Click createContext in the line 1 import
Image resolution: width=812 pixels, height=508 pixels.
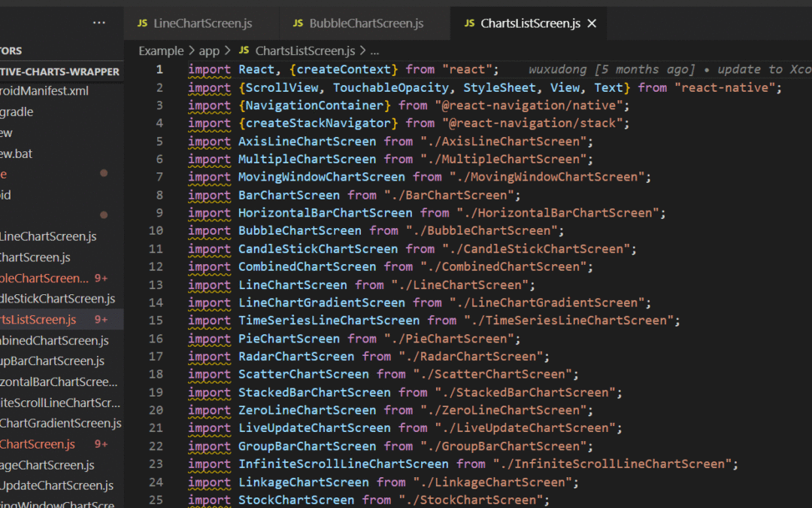click(x=344, y=69)
